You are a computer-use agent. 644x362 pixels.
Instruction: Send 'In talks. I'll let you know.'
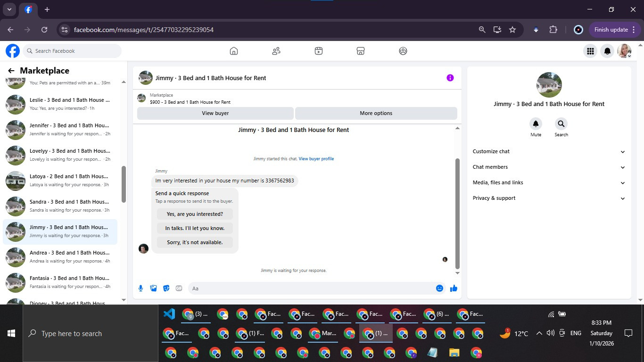195,228
